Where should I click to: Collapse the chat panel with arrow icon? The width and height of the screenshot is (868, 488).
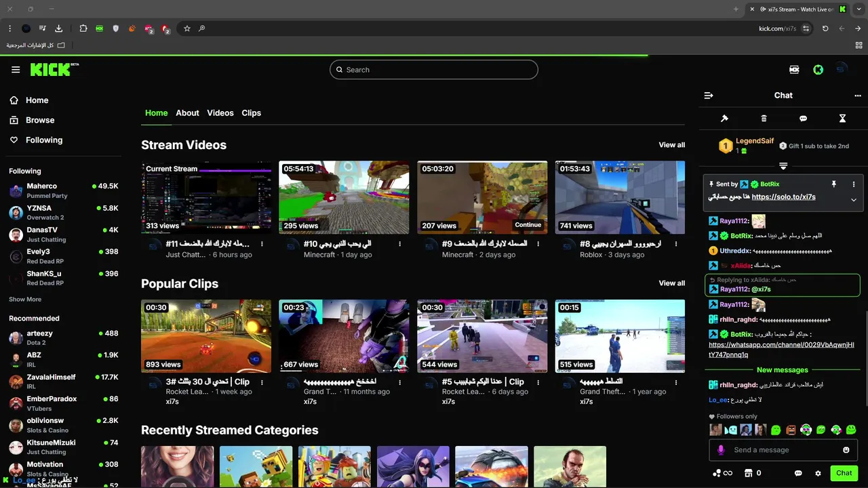click(x=709, y=96)
